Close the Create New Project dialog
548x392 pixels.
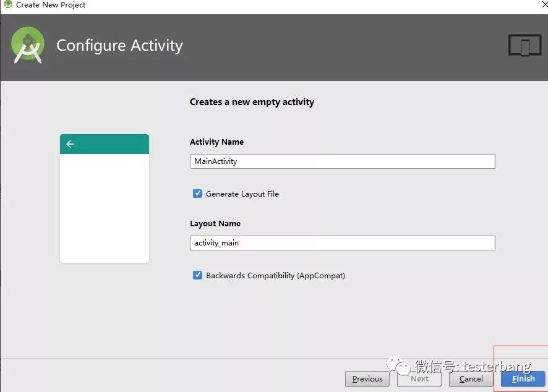click(x=544, y=4)
